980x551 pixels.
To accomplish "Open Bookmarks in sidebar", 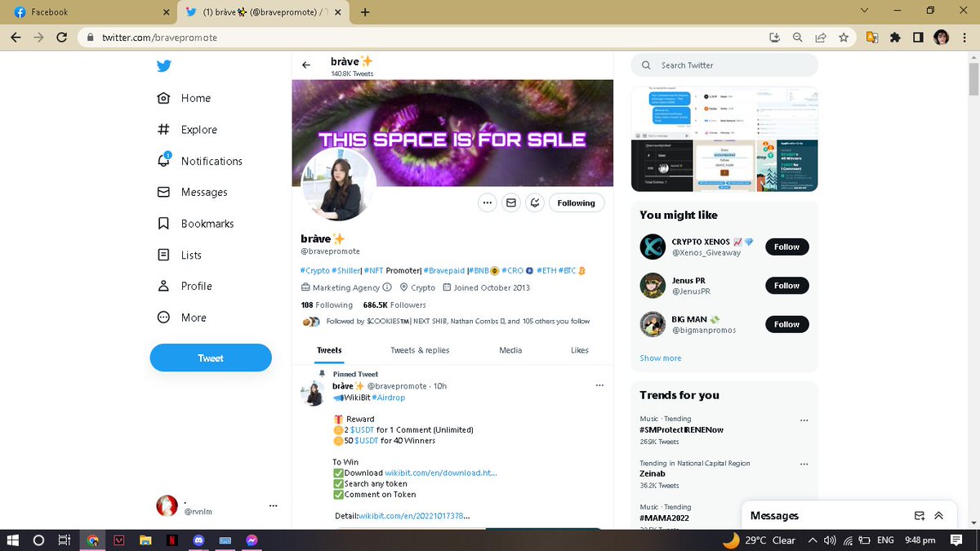I will pyautogui.click(x=195, y=223).
